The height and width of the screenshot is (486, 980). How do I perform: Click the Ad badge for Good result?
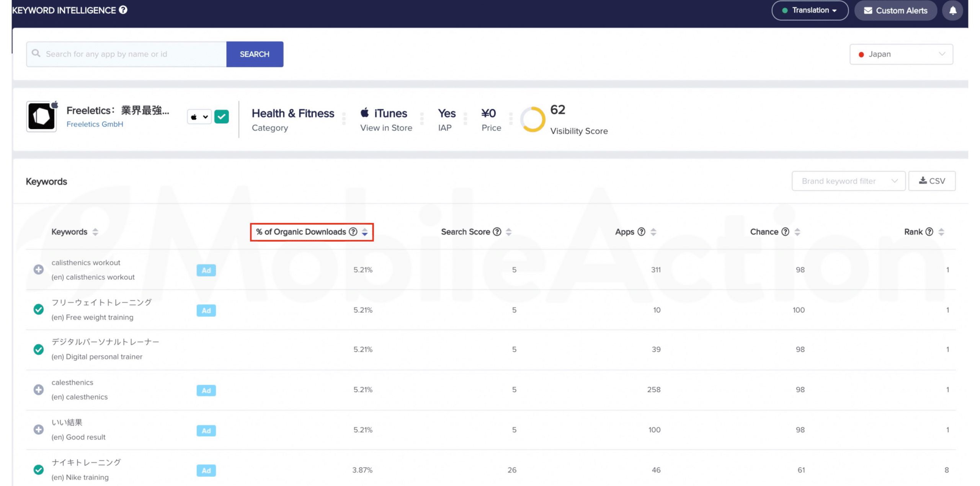pyautogui.click(x=206, y=431)
